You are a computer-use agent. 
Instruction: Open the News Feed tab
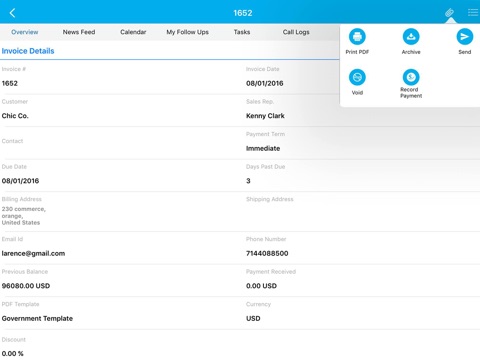[79, 32]
